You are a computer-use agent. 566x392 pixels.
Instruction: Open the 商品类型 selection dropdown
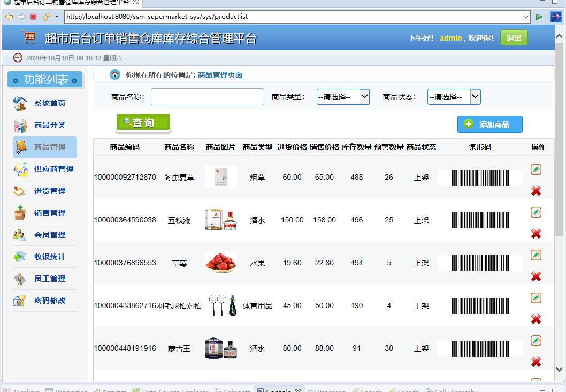pyautogui.click(x=364, y=97)
